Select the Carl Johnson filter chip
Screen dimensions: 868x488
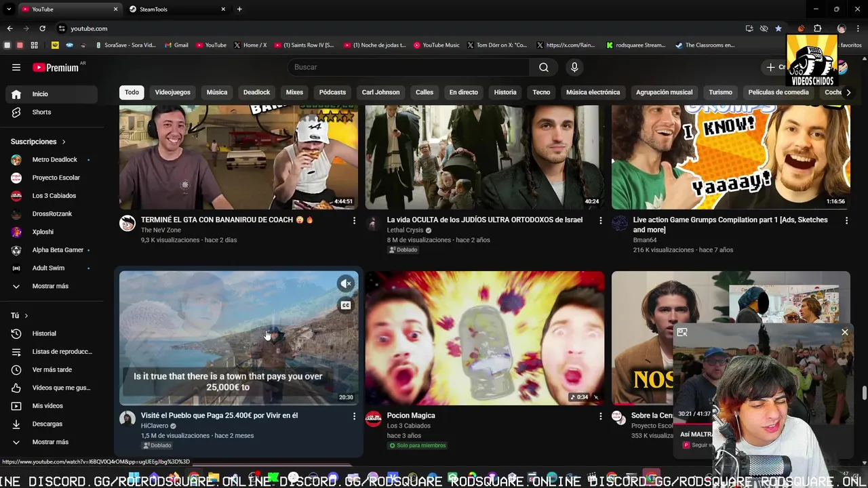380,92
